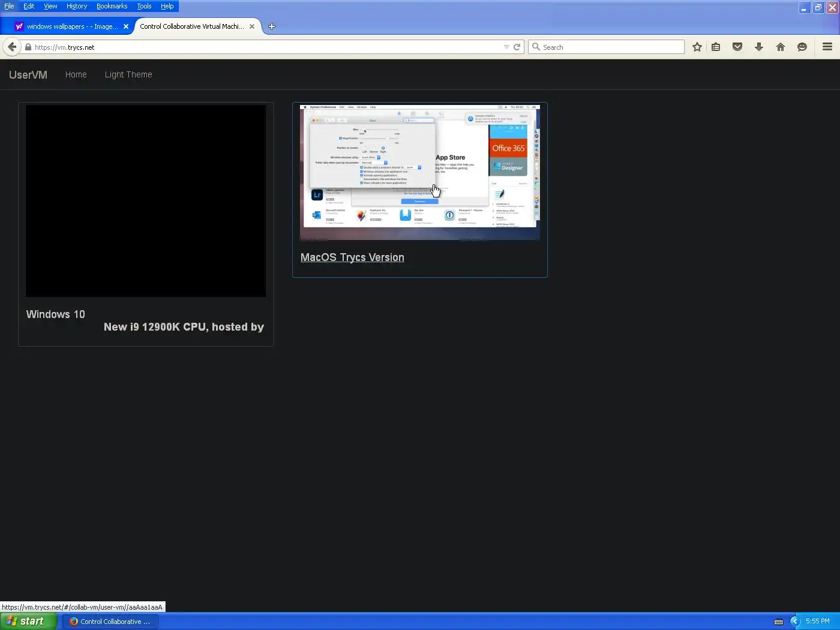Go to Home in the navbar
Viewport: 840px width, 630px height.
(76, 74)
